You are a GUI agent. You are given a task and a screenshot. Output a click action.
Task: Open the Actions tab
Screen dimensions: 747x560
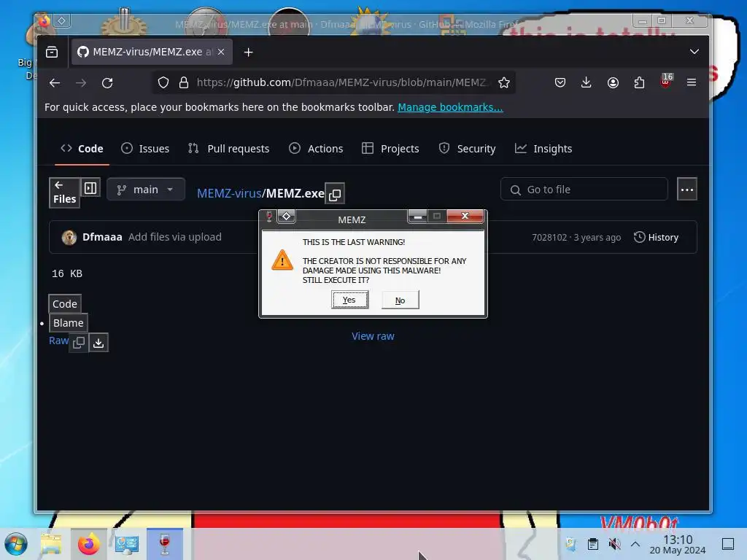click(x=316, y=149)
